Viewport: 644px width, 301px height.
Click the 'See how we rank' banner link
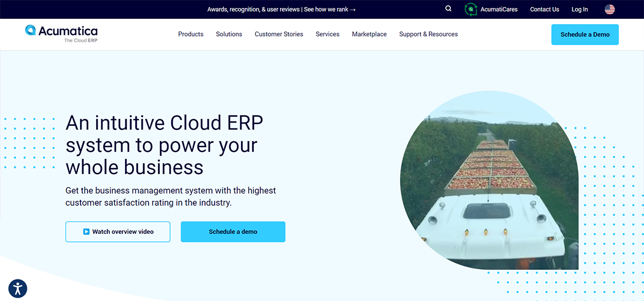point(330,9)
